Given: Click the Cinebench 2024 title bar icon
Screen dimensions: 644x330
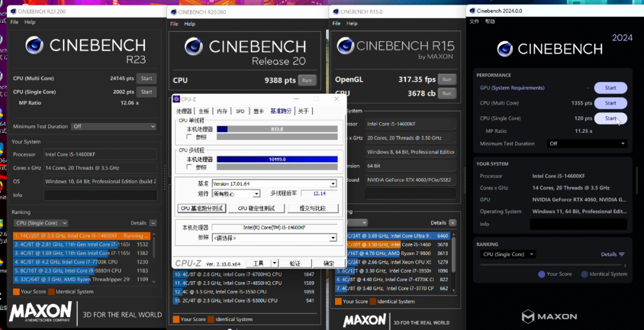Looking at the screenshot, I should 473,11.
